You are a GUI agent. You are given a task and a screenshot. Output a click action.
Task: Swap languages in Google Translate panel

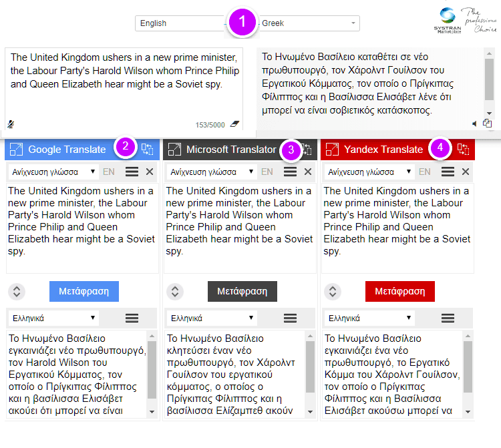(17, 292)
